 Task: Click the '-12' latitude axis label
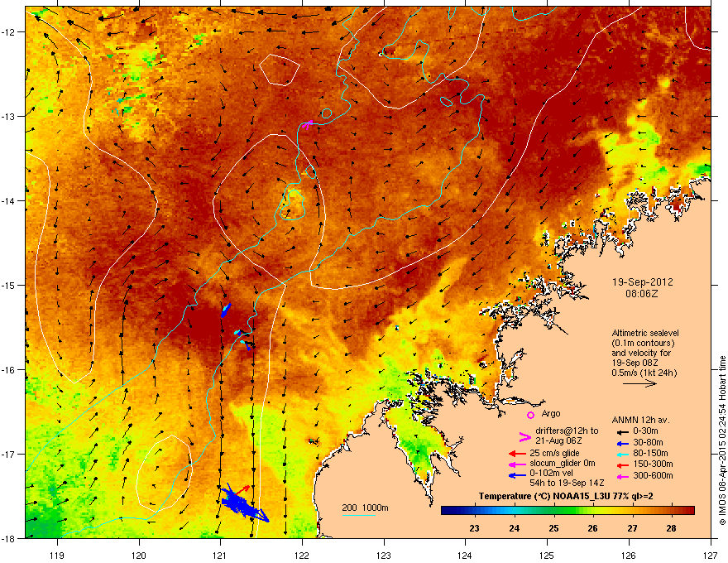(9, 32)
